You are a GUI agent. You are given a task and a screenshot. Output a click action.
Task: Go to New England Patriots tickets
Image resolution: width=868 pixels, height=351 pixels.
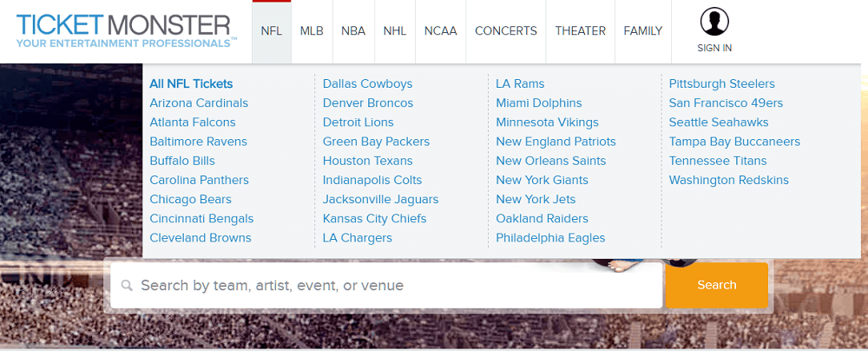tap(556, 142)
